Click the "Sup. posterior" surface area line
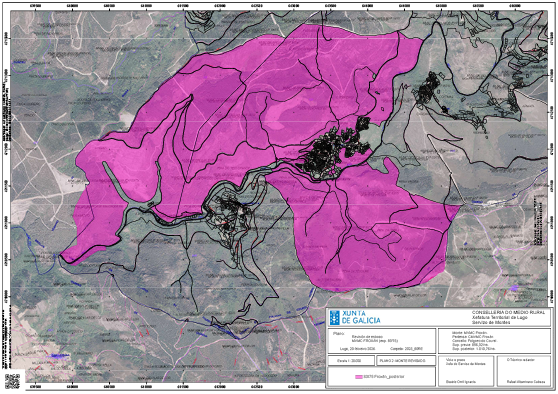The width and height of the screenshot is (558, 394). pyautogui.click(x=475, y=349)
